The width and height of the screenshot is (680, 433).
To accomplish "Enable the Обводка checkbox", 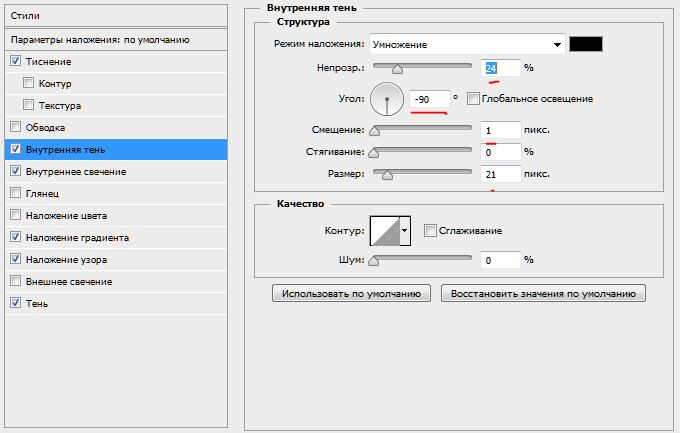I will point(15,127).
